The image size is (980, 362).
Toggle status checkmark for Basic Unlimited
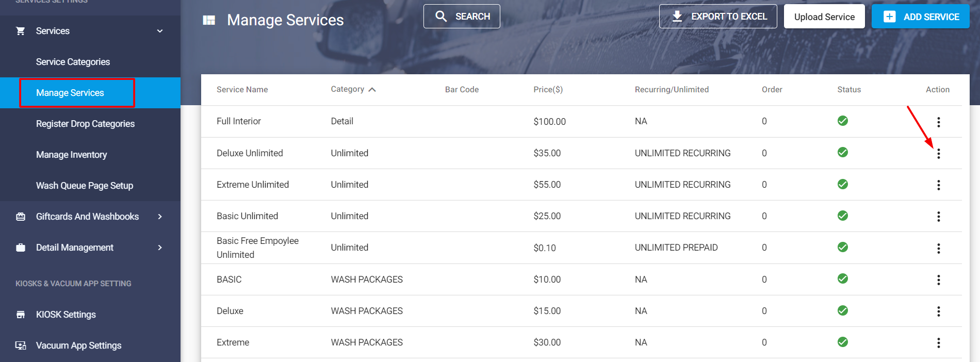click(843, 216)
